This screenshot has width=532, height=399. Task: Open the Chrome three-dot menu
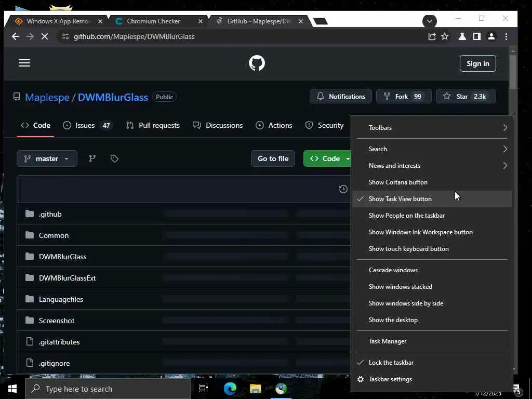click(506, 37)
